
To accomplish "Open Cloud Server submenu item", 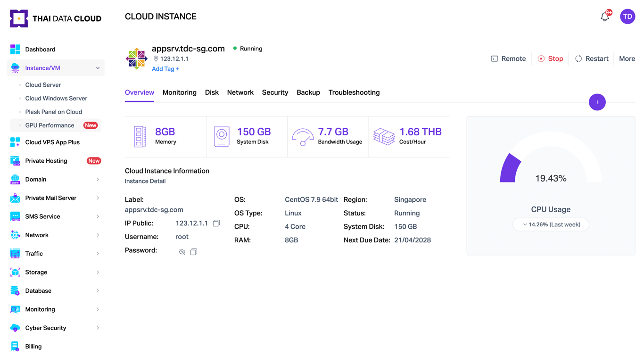I will tap(43, 85).
